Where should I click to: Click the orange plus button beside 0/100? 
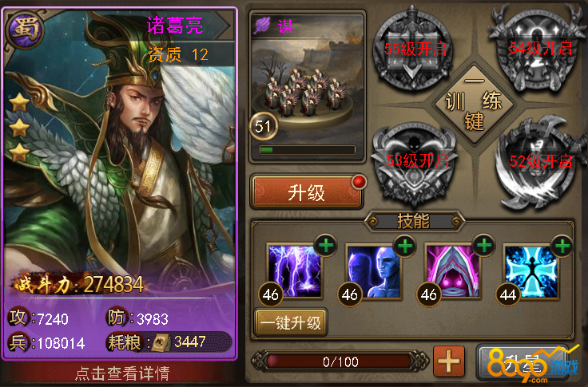point(449,361)
